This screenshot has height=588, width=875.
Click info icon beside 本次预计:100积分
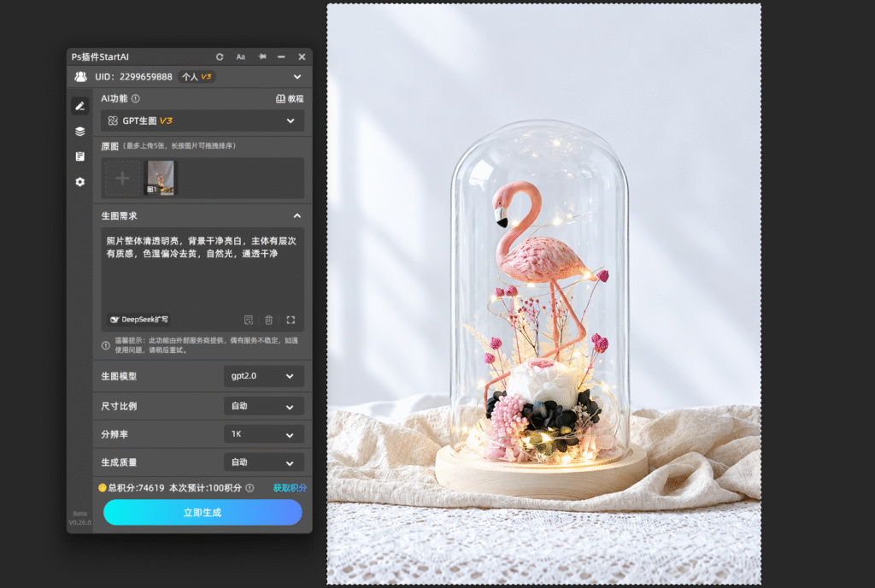pyautogui.click(x=250, y=488)
